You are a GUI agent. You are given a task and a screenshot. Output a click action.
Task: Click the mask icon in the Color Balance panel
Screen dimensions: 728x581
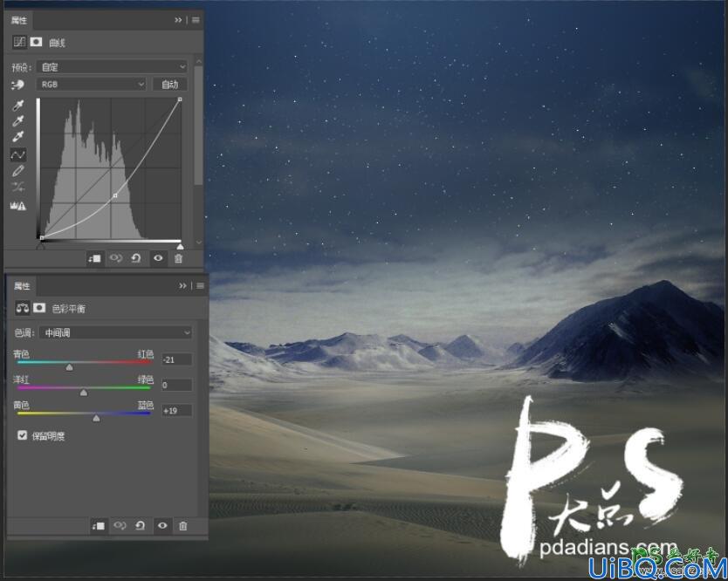[x=39, y=308]
